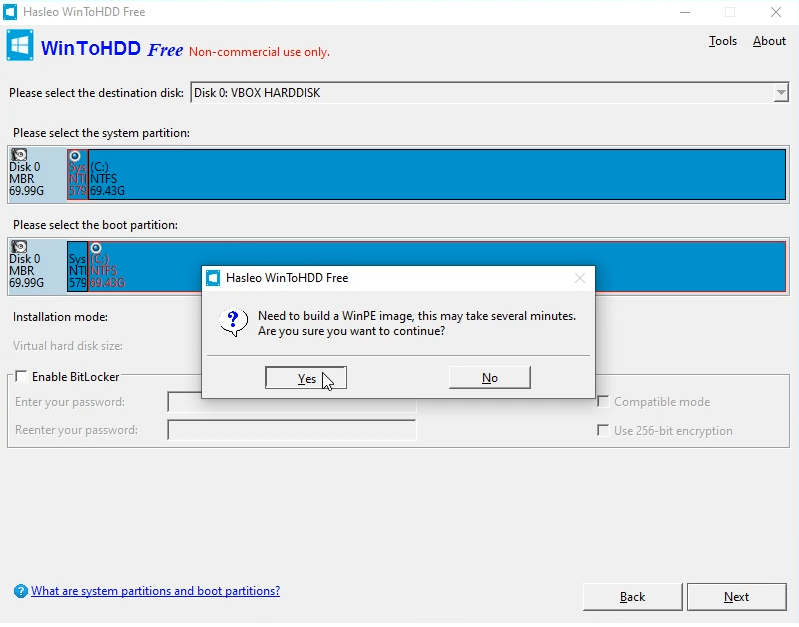Confirm with the Yes button
This screenshot has width=799, height=627.
click(x=306, y=378)
